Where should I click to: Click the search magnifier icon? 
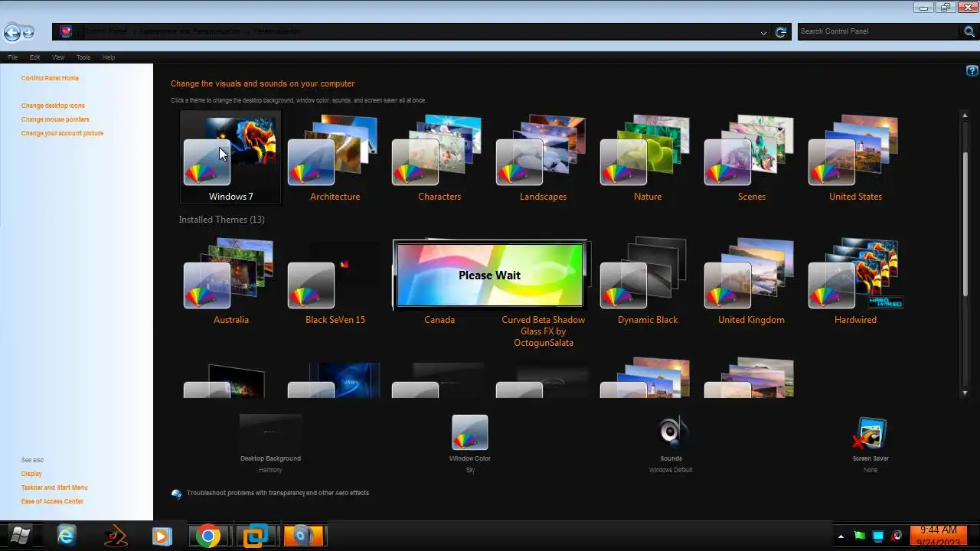tap(969, 31)
